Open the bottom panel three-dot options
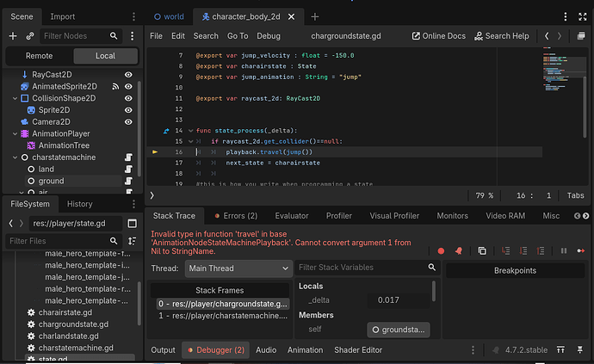Image resolution: width=594 pixels, height=364 pixels. click(x=473, y=350)
